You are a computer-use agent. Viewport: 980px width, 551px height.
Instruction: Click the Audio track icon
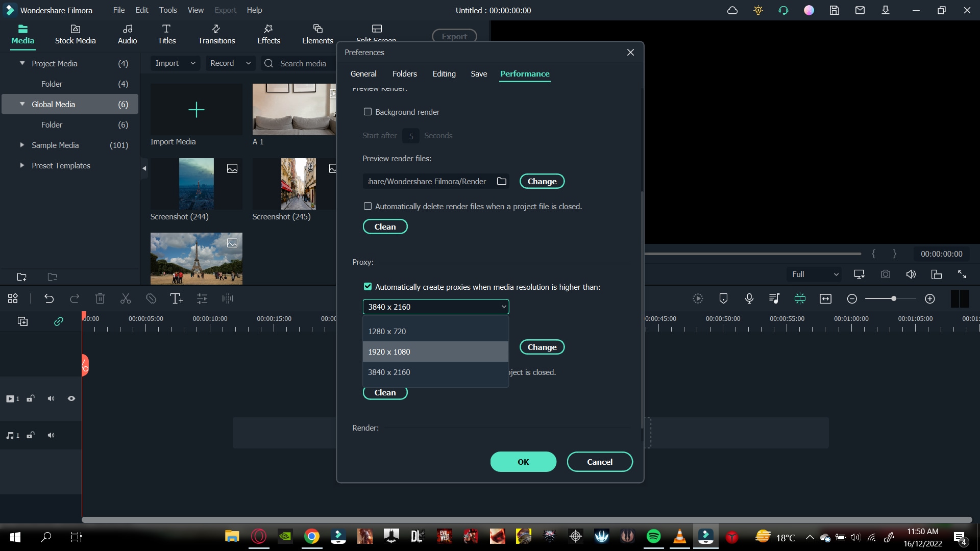tap(9, 435)
